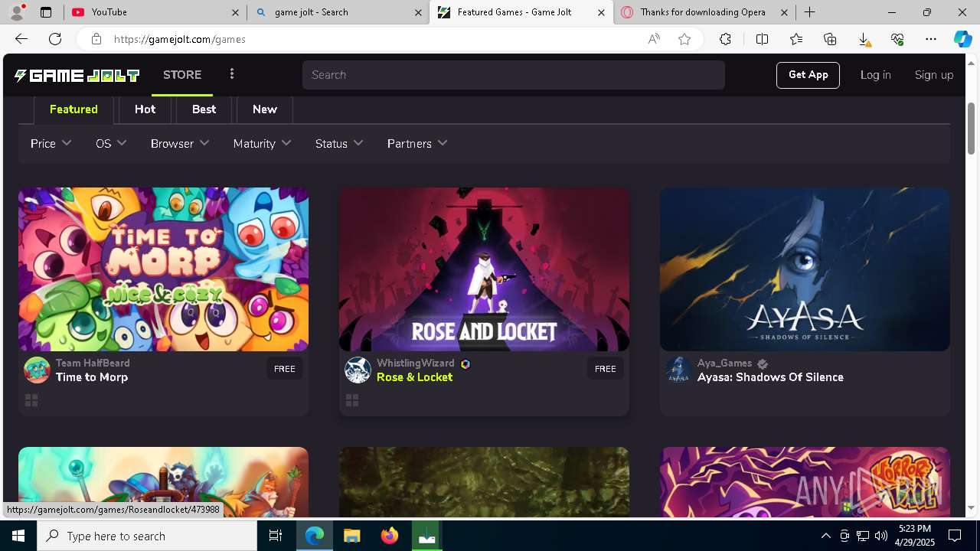Open Collections icon in toolbar

(830, 39)
